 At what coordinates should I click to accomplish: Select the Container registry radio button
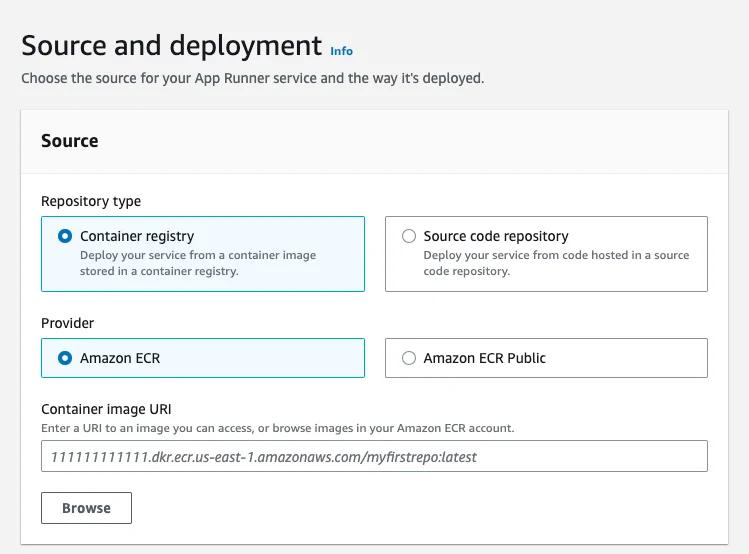tap(65, 236)
